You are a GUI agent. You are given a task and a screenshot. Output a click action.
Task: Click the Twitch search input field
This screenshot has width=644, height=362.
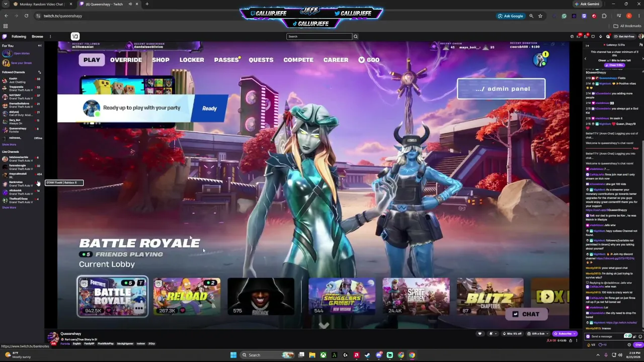coord(319,36)
